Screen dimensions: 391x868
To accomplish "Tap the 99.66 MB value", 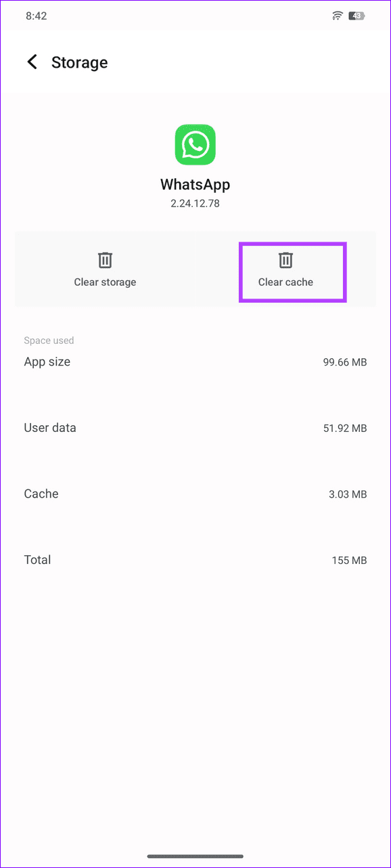I will click(x=345, y=362).
